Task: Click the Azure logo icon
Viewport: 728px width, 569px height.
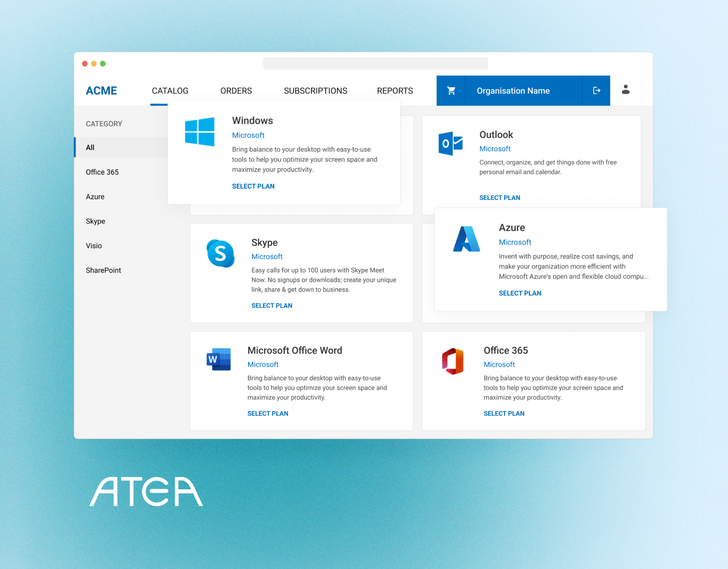Action: pos(467,239)
